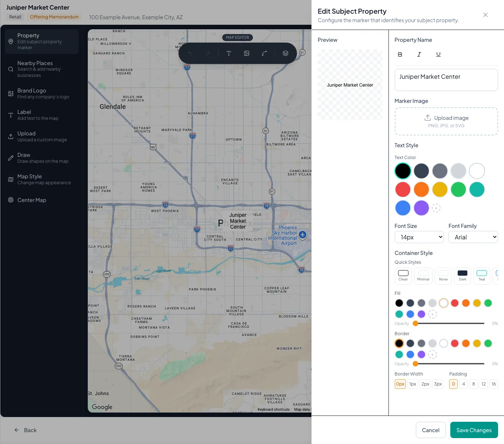Add a custom fill color

433,314
